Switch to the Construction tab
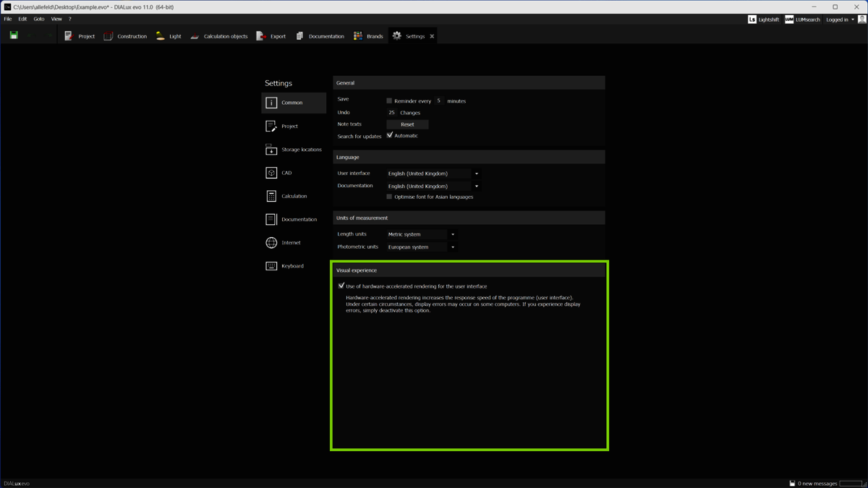 click(125, 36)
